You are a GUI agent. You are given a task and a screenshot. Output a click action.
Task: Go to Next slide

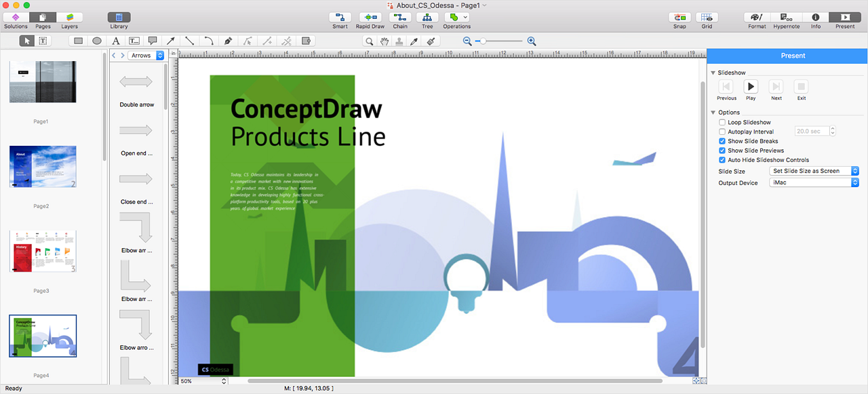[776, 87]
